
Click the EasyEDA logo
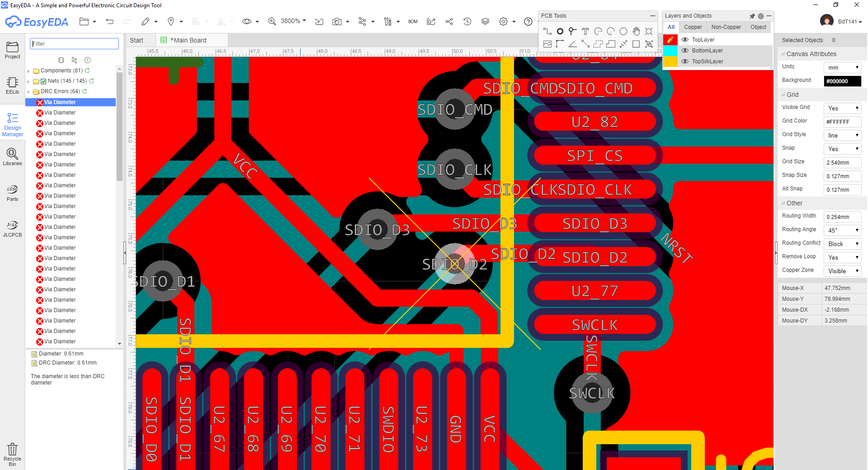pos(37,22)
